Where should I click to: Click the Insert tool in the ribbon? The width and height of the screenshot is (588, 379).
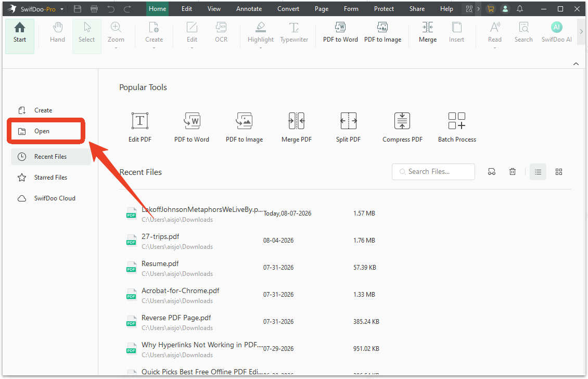pos(456,33)
